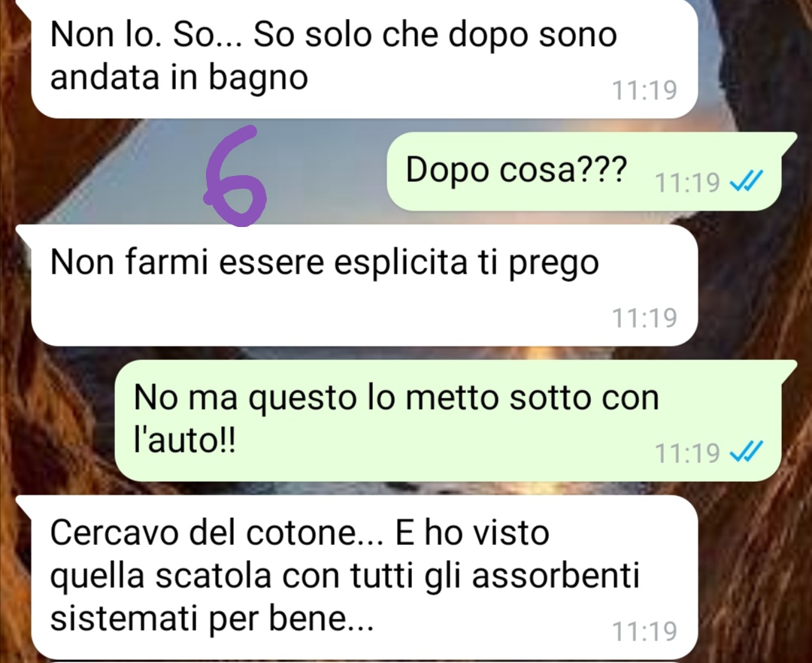Select the message starting "Cercavo del cotone"
The image size is (812, 663).
357,577
